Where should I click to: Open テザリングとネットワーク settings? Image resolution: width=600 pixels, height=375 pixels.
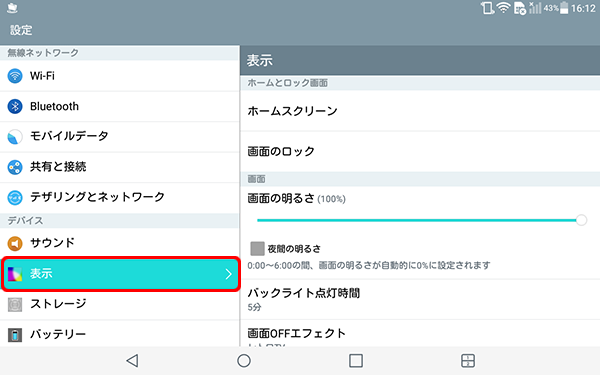coord(119,198)
